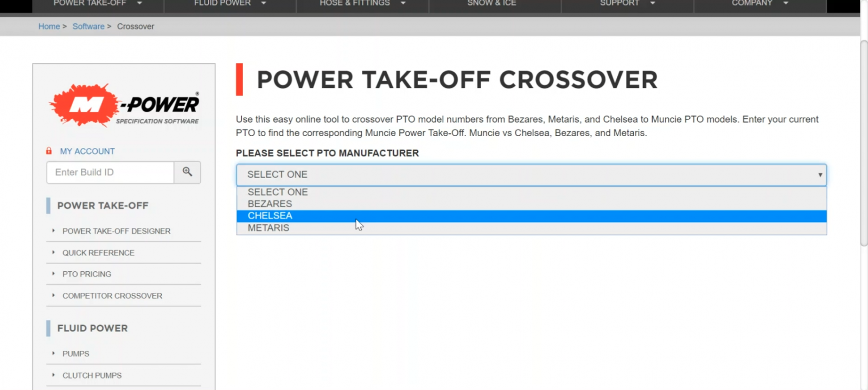Go to Software in the breadcrumb

(88, 27)
